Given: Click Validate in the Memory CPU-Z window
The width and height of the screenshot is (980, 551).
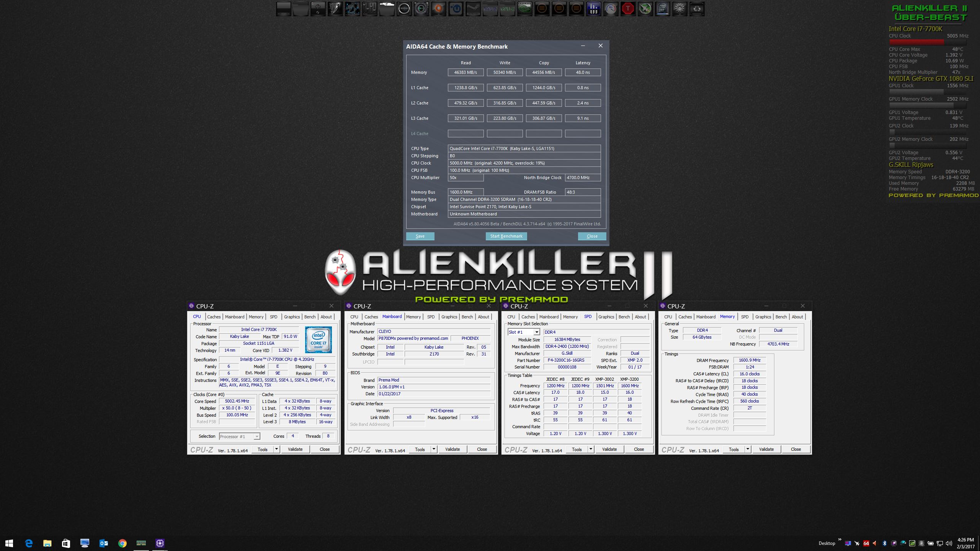Looking at the screenshot, I should tap(766, 449).
